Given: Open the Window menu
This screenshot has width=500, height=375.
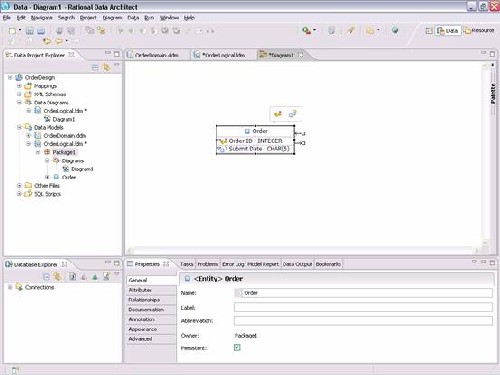Looking at the screenshot, I should [x=169, y=18].
